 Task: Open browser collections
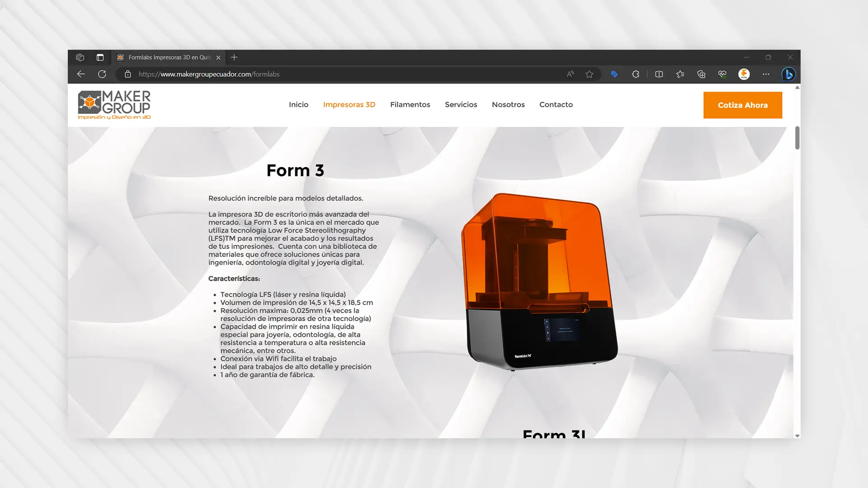[701, 74]
